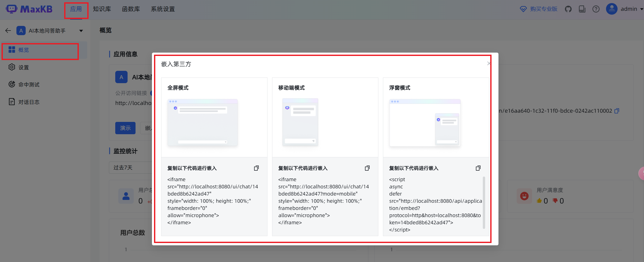This screenshot has width=644, height=262.
Task: Switch to the 知识库 tab
Action: 102,9
